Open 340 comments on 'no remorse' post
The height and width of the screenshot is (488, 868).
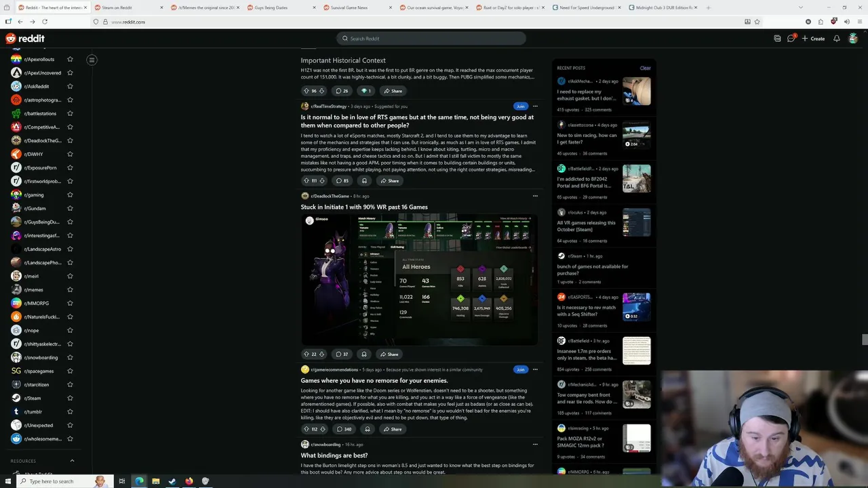coord(344,428)
